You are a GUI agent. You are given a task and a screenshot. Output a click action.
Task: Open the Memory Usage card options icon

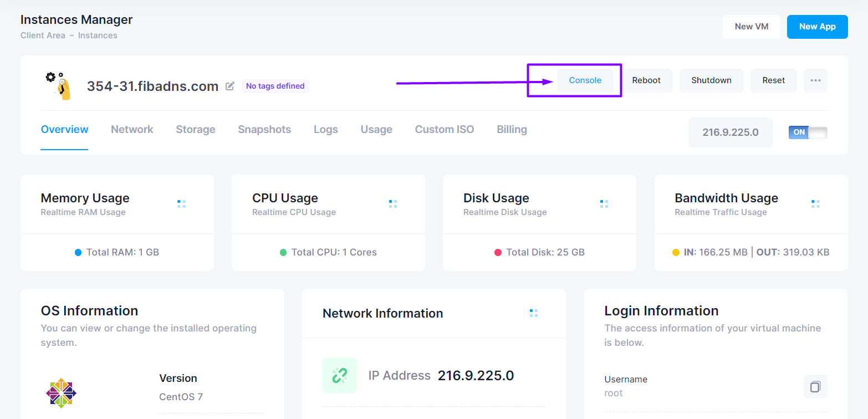(x=181, y=204)
